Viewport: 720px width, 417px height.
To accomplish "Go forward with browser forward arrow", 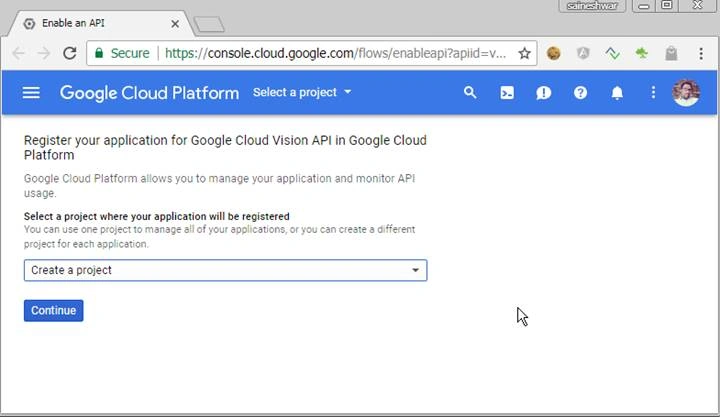I will [44, 53].
